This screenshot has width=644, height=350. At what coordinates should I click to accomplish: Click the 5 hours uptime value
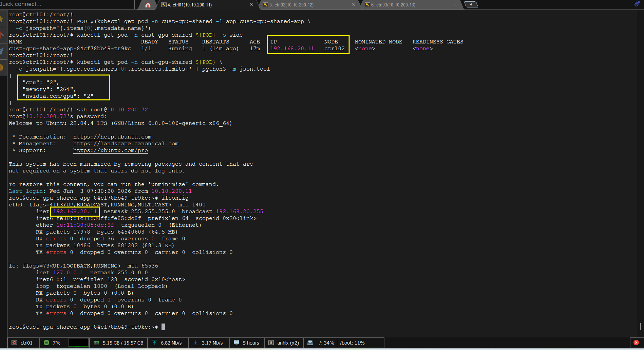[251, 343]
